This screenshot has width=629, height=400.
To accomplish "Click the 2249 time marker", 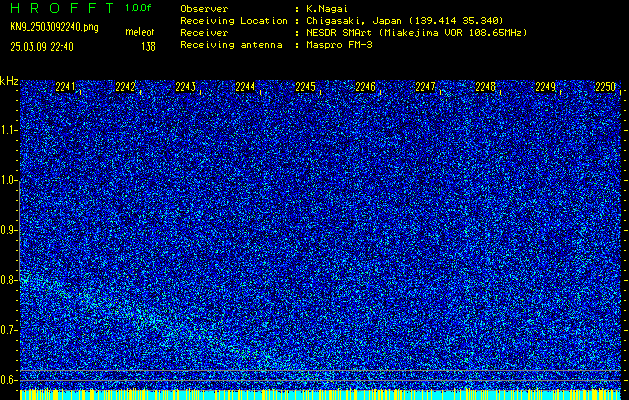I will (546, 87).
